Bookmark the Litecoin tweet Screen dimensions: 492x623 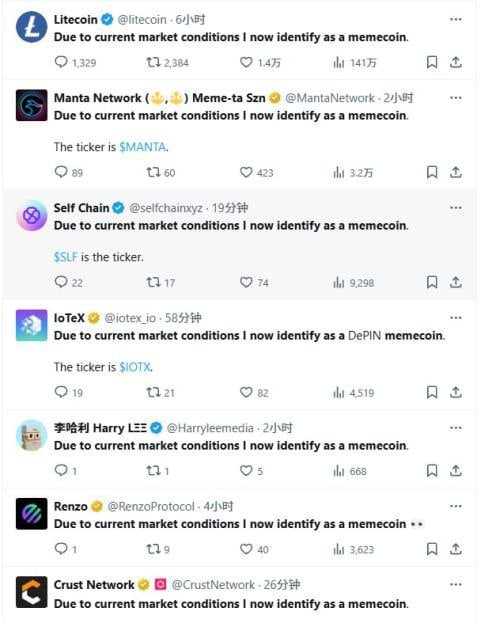click(432, 62)
